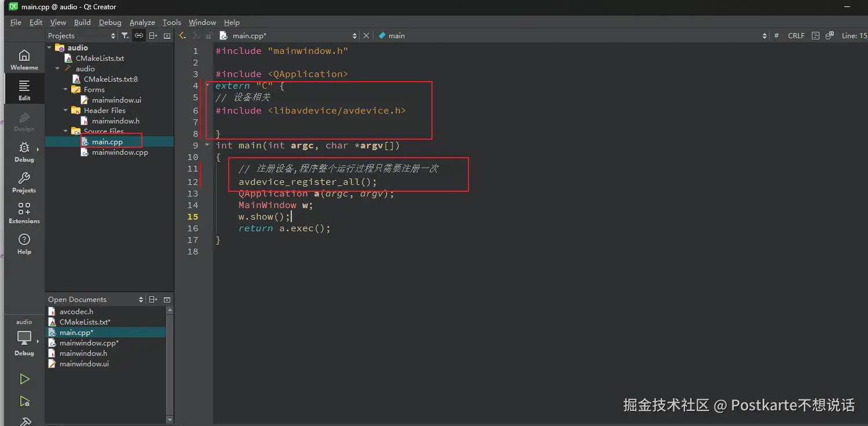Screen dimensions: 868x426
Task: Split the Projects panel view
Action: tap(153, 36)
